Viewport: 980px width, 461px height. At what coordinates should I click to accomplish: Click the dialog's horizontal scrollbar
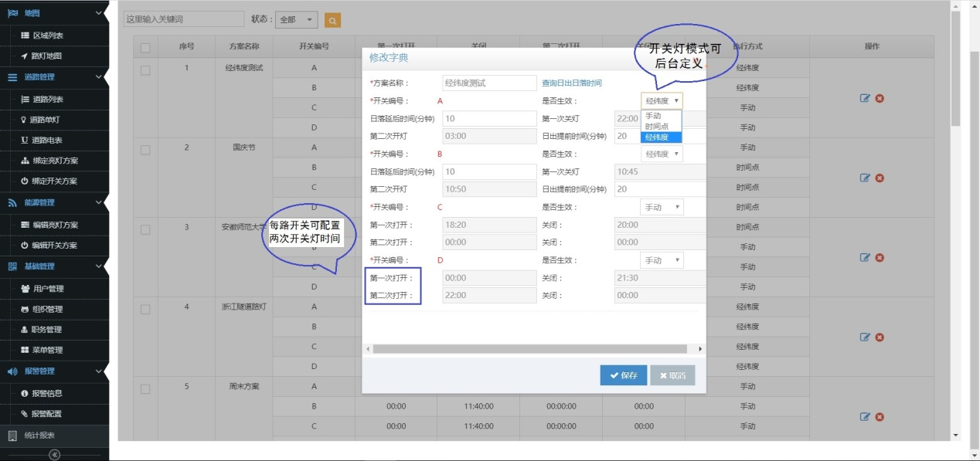[529, 349]
